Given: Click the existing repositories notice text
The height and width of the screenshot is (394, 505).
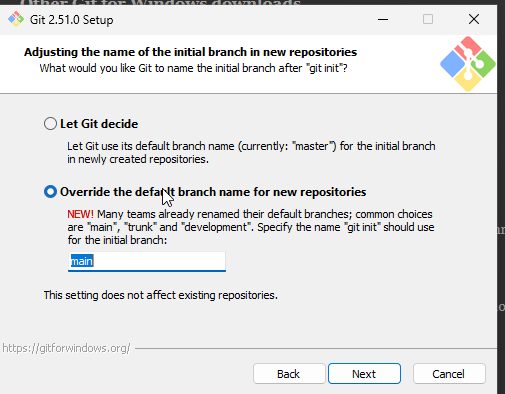Looking at the screenshot, I should [161, 295].
